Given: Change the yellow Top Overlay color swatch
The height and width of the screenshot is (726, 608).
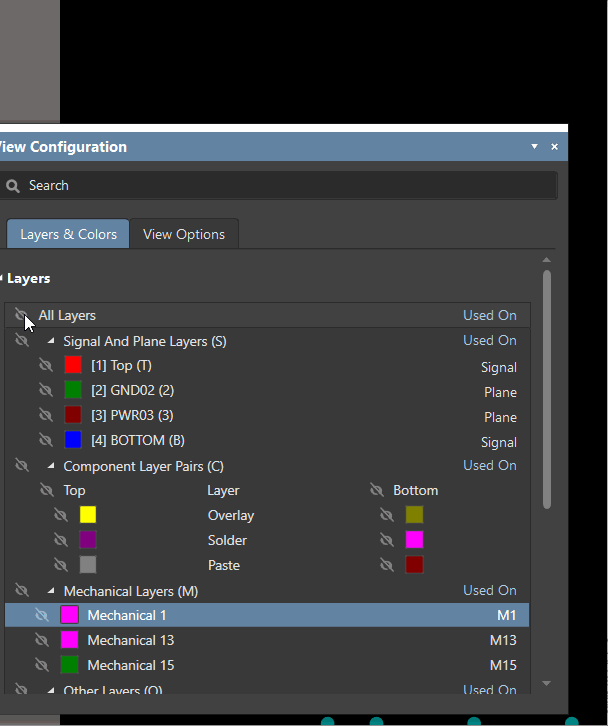Looking at the screenshot, I should click(x=88, y=514).
